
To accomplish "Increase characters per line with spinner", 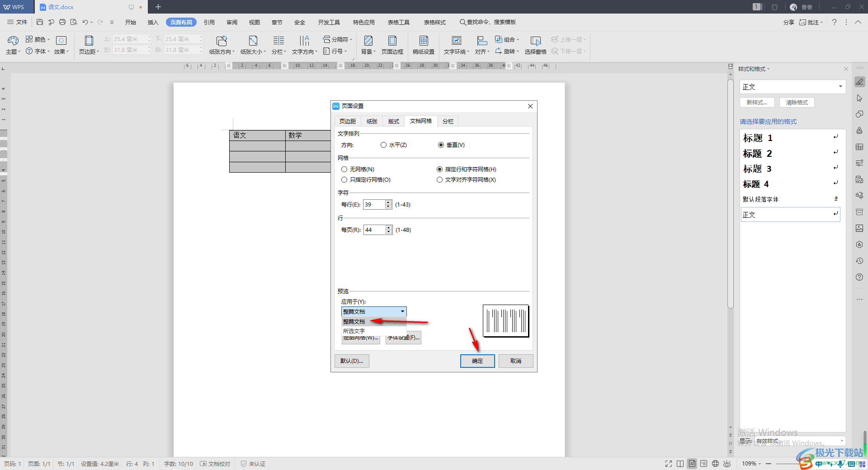I will (388, 202).
